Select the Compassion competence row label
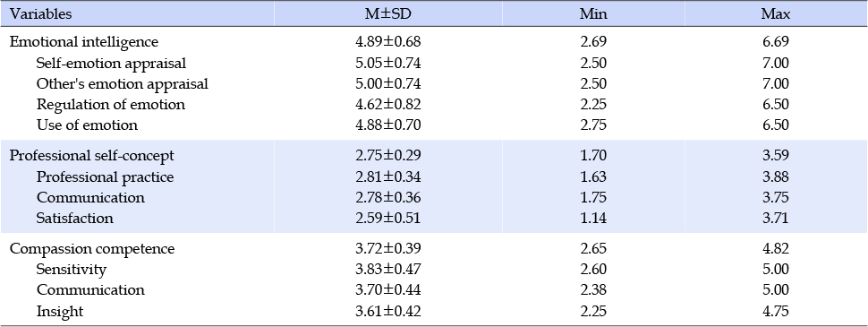 (92, 249)
